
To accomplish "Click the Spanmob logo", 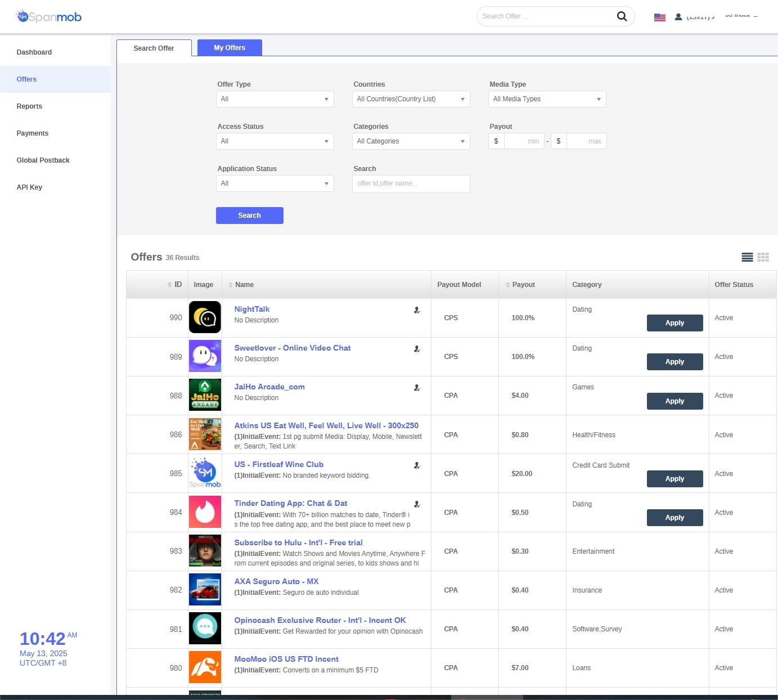I will coord(49,17).
